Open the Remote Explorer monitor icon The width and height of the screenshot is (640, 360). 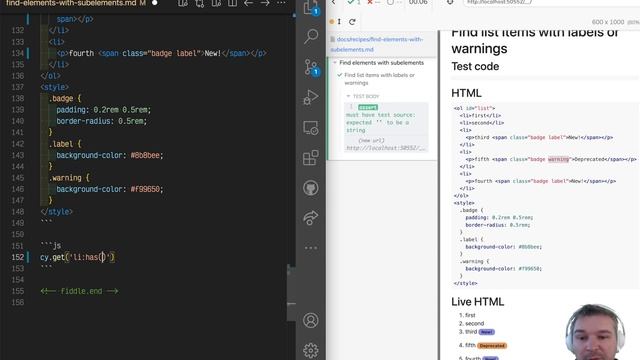click(311, 128)
